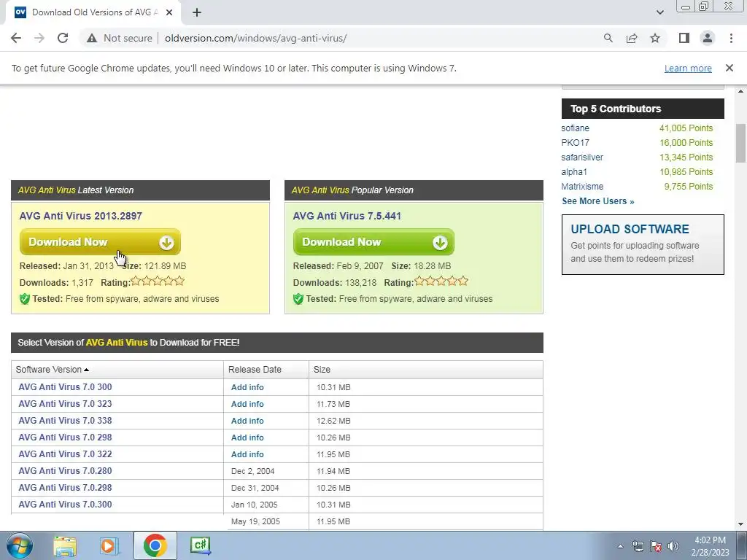The height and width of the screenshot is (560, 747).
Task: Open AVG Anti Virus 7.0.298 version
Action: pos(65,488)
